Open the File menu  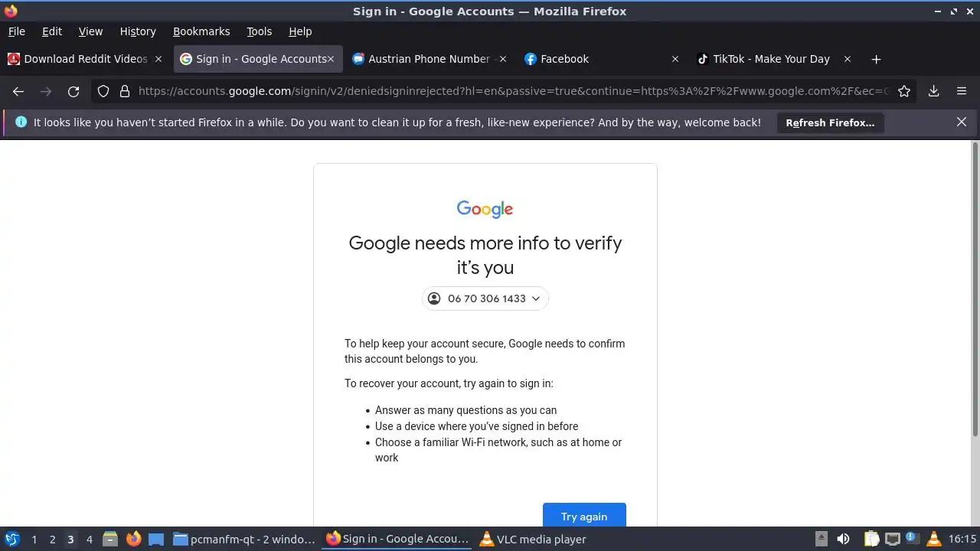pos(16,31)
